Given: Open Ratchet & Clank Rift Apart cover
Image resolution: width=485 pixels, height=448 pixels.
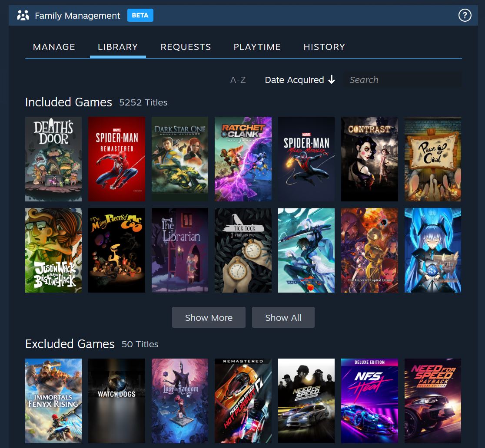Looking at the screenshot, I should coord(243,159).
